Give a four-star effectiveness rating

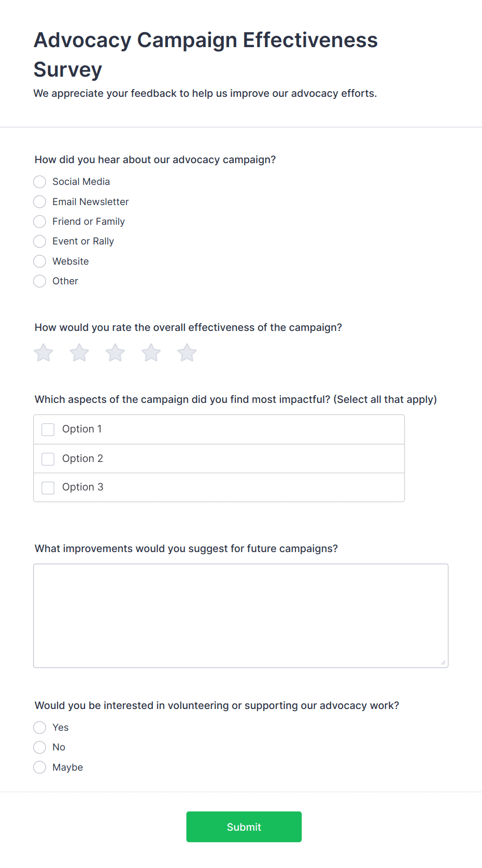[x=151, y=353]
